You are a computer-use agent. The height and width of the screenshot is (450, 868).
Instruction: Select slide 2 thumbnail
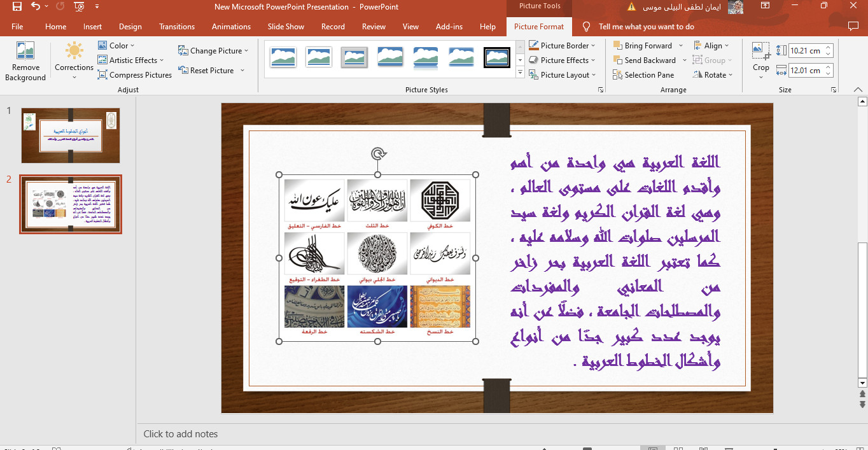click(70, 204)
